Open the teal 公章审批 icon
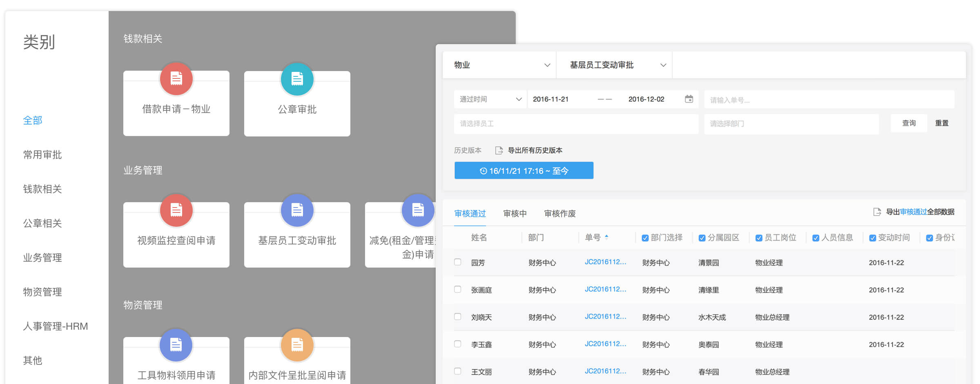 point(297,79)
